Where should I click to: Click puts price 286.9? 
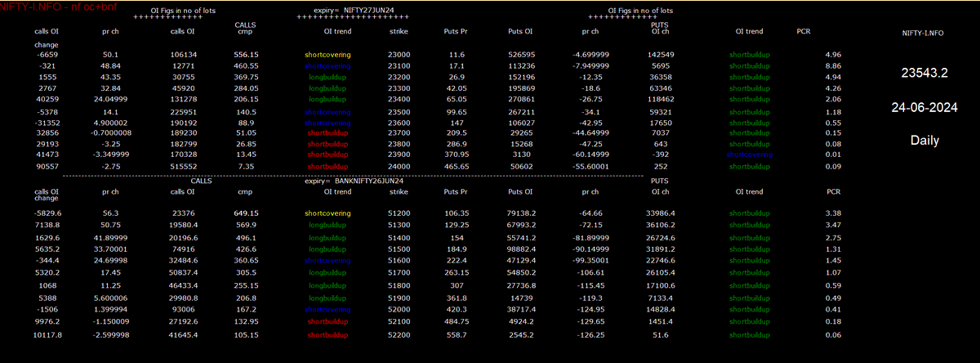coord(457,144)
